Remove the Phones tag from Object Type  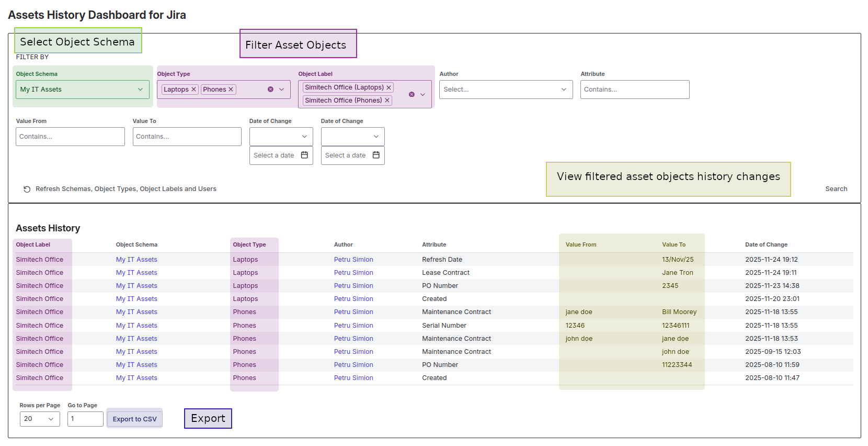pos(231,90)
